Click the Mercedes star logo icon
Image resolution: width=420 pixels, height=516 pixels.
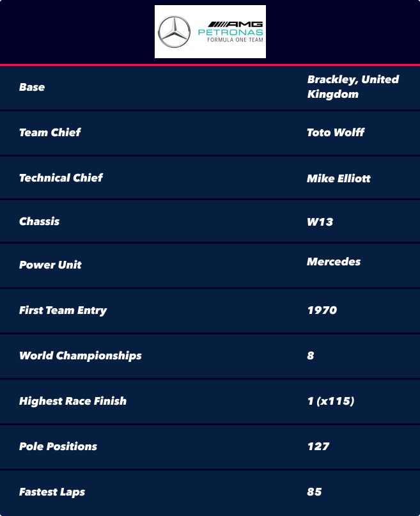tap(174, 31)
